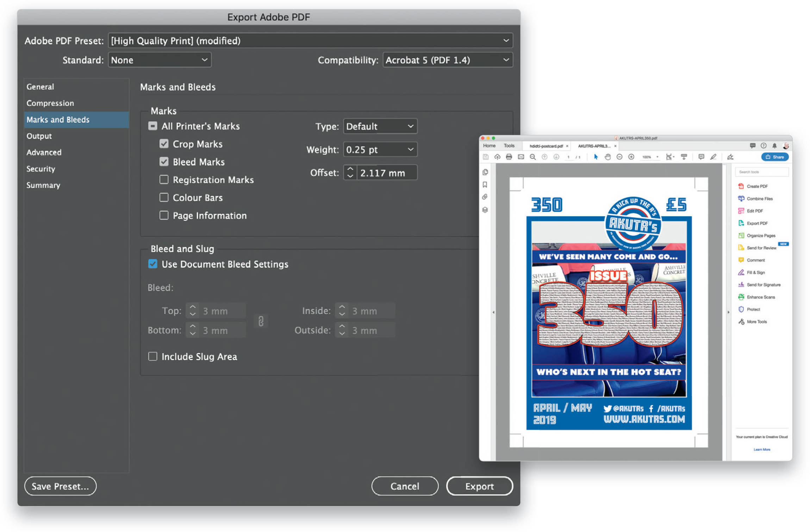Open the Compatibility dropdown
Viewport: 810px width, 532px height.
[448, 60]
